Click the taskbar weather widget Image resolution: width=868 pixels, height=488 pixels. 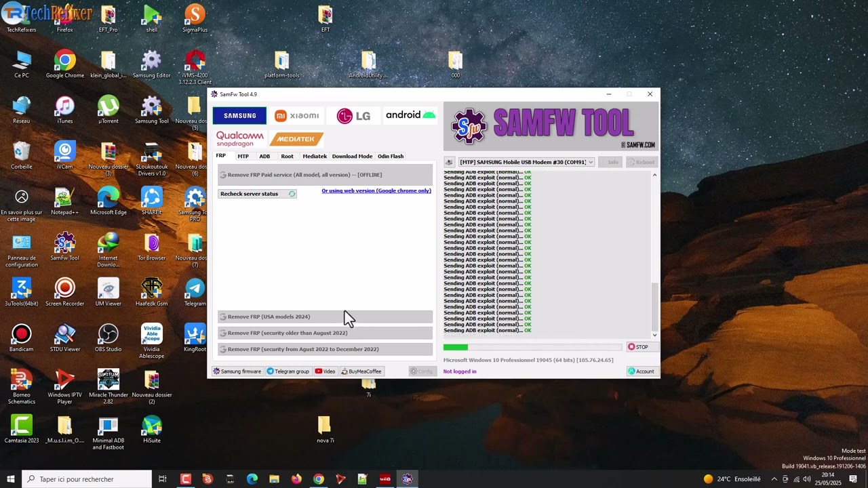732,479
